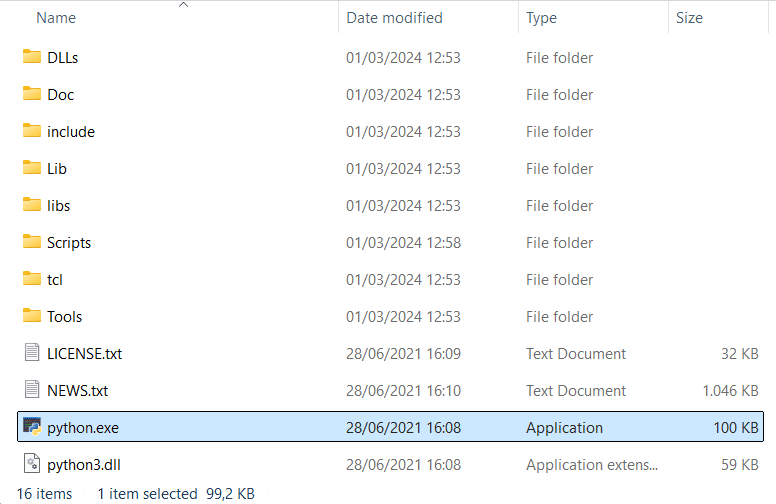Select the DLLs folder name

point(62,57)
